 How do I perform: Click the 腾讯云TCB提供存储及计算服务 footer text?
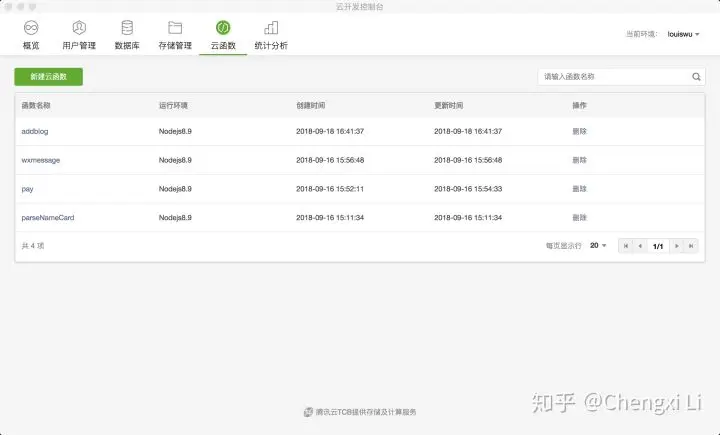[366, 412]
